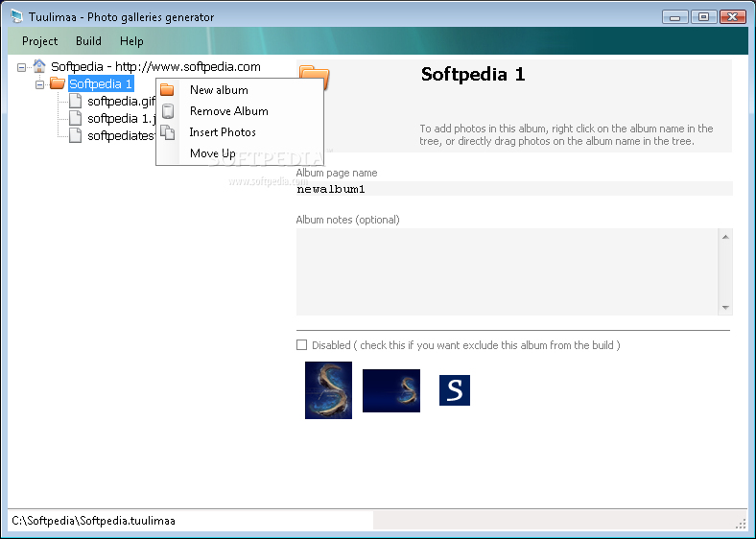Click the notes scrollbar up arrow

(x=725, y=237)
